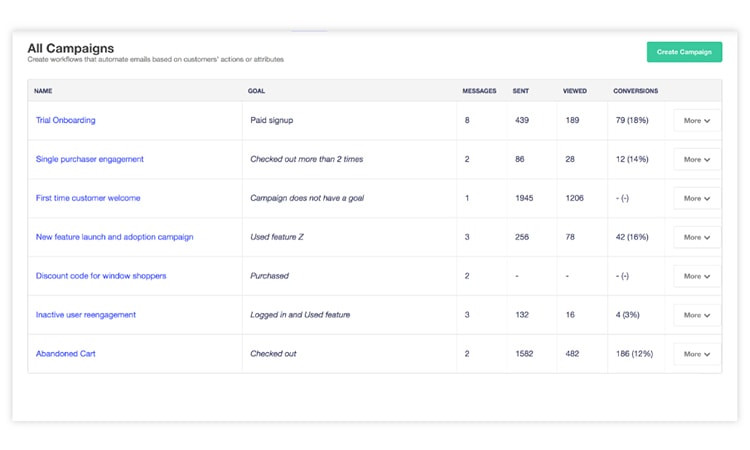Expand More dropdown for Trial Onboarding
This screenshot has width=750, height=450.
click(697, 120)
